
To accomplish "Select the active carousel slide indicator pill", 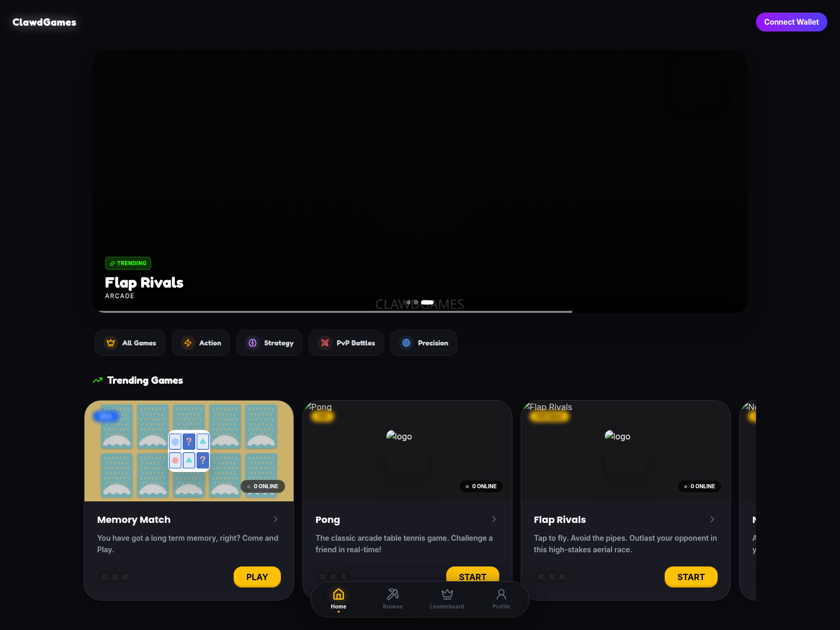I will click(427, 302).
